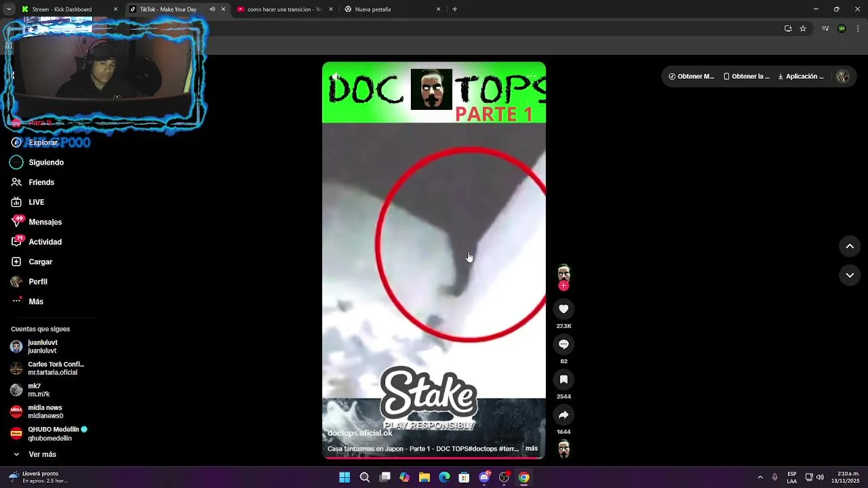Open Actividad notifications
The width and height of the screenshot is (868, 488).
pos(45,242)
